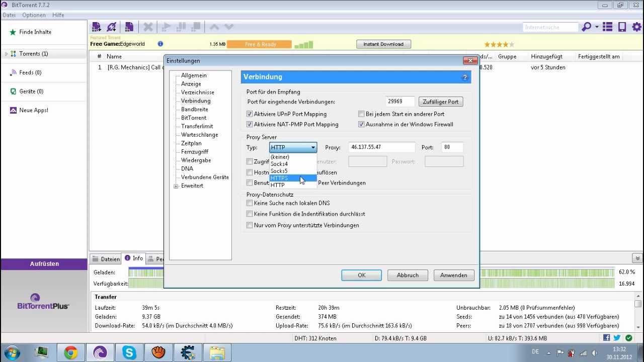Open the Datei menu
This screenshot has height=362, width=644.
click(x=9, y=15)
